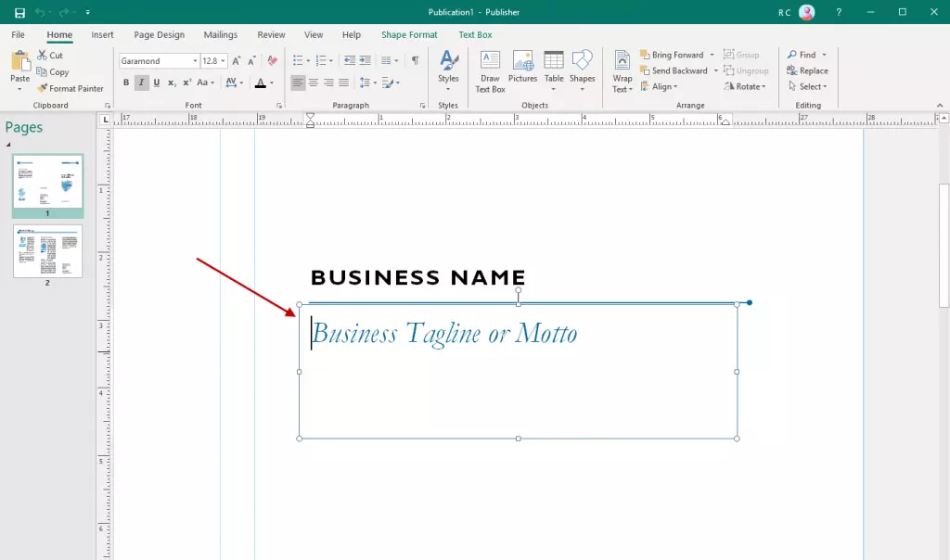The width and height of the screenshot is (950, 560).
Task: Open the numbering list dropdown
Action: pyautogui.click(x=331, y=60)
